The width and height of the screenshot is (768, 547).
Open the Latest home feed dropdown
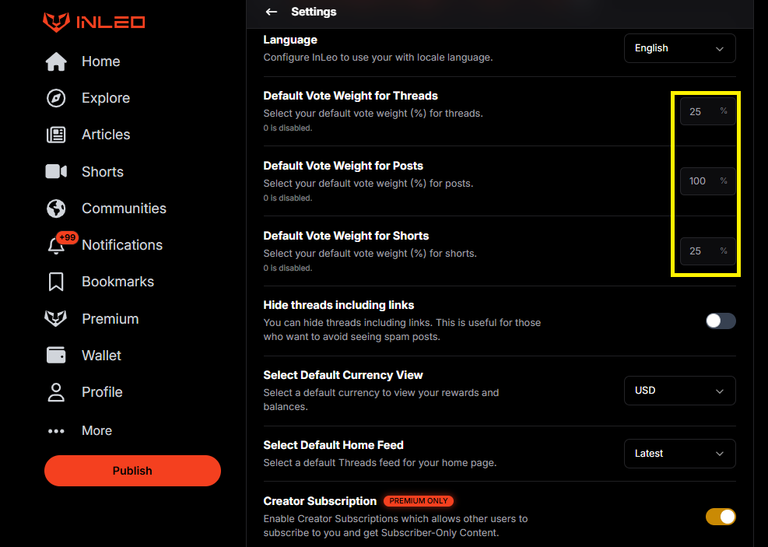(679, 453)
